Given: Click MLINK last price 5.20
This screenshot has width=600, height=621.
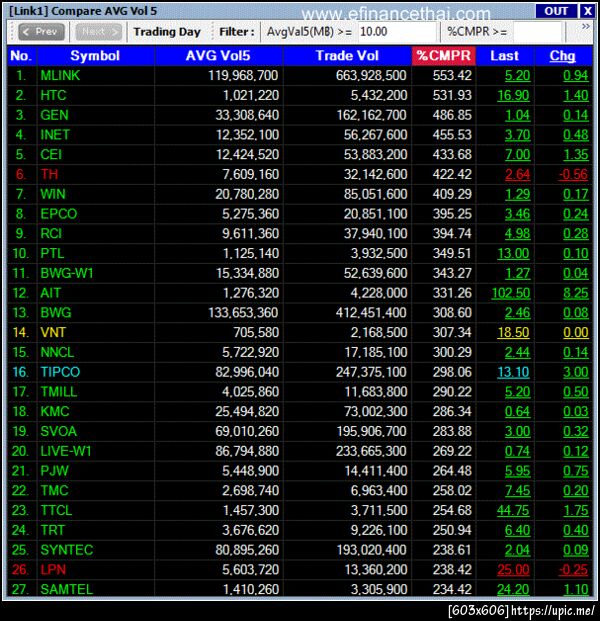Looking at the screenshot, I should pyautogui.click(x=518, y=76).
